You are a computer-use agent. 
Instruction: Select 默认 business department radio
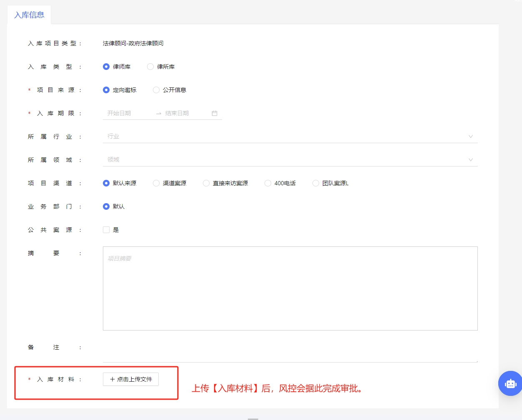click(x=106, y=206)
